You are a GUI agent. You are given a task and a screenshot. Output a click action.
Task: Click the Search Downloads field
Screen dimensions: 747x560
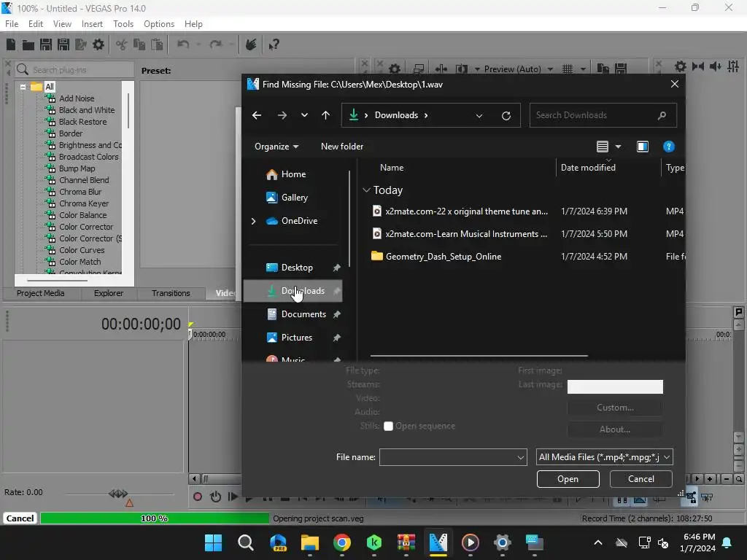[603, 115]
